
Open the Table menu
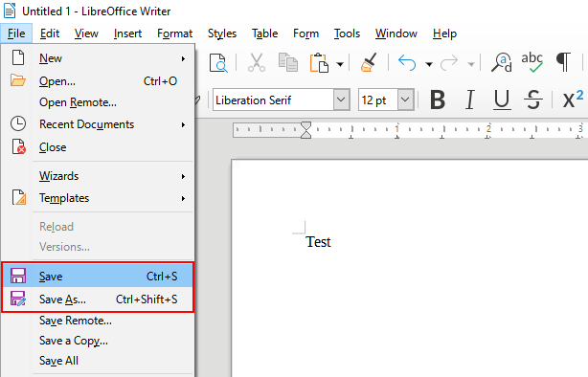(x=264, y=33)
